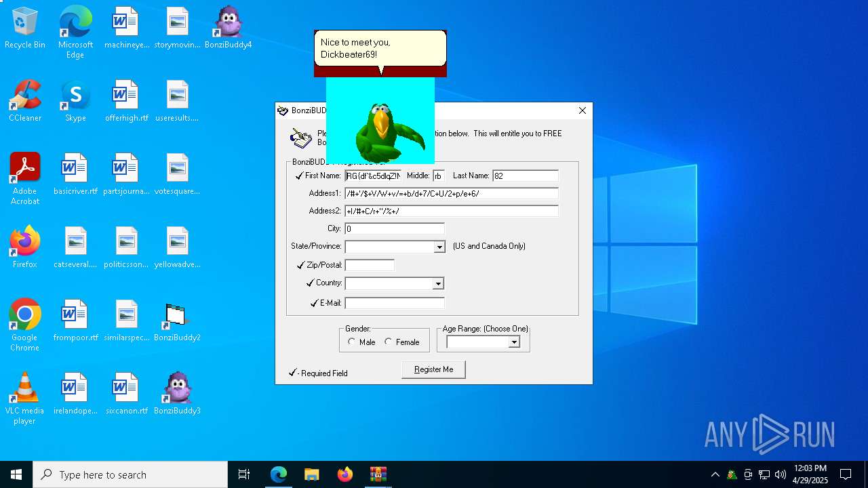The image size is (868, 488).
Task: Click the taskbar search box
Action: (130, 474)
